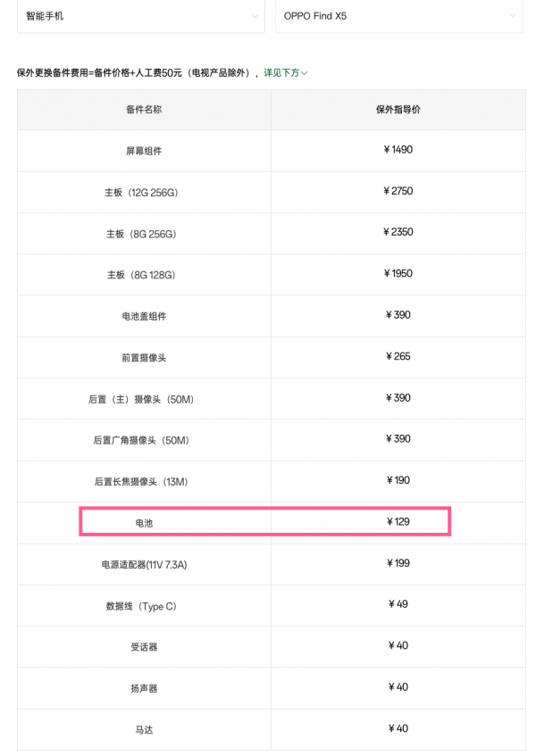Click the 受话器 part name

(144, 646)
